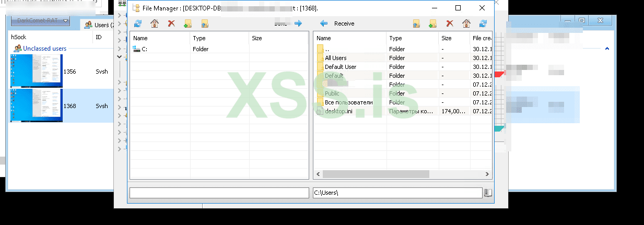Screen dimensions: 644x225
Task: Collapse the expanded tree node behind File Manager
Action: [x=119, y=56]
